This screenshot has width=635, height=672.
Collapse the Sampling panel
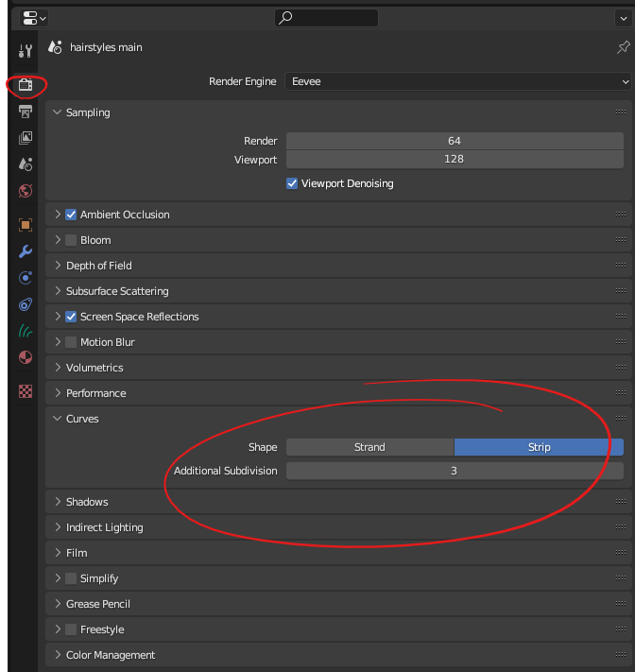[87, 112]
